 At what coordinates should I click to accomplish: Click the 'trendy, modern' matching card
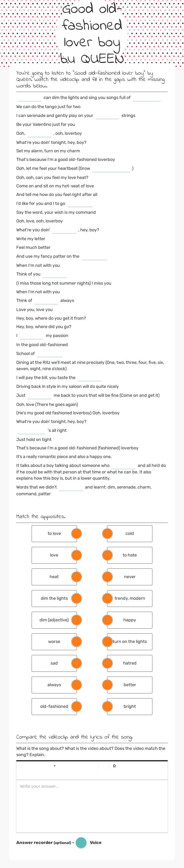click(130, 598)
